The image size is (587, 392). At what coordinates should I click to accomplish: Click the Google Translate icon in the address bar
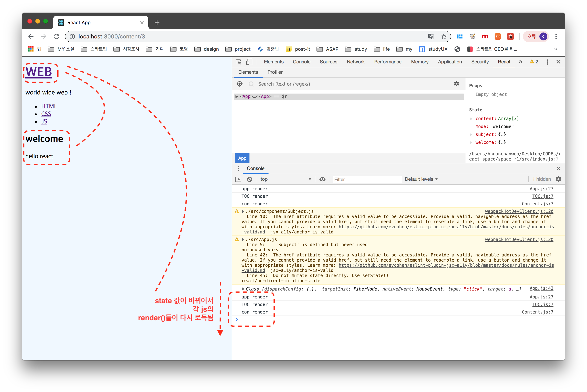(431, 36)
